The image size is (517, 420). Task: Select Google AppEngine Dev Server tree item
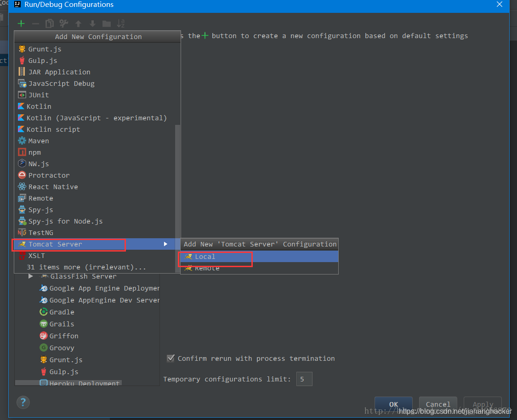point(99,300)
